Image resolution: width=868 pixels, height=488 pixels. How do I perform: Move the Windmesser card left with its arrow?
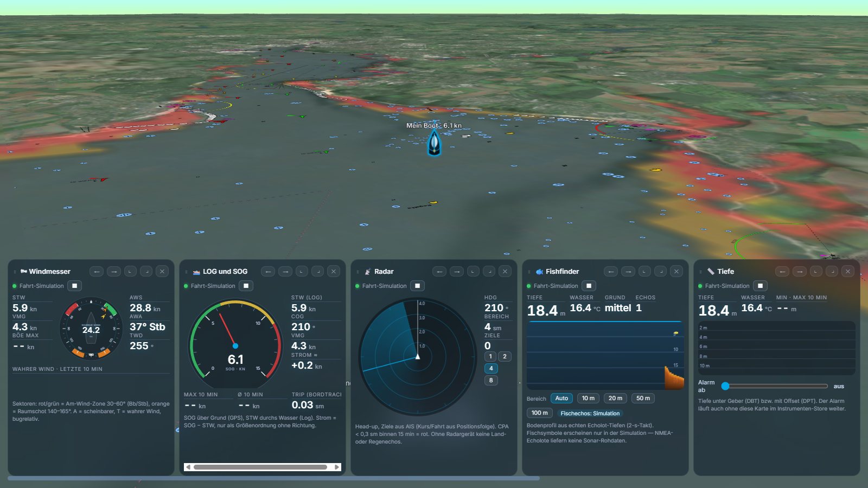pos(97,271)
